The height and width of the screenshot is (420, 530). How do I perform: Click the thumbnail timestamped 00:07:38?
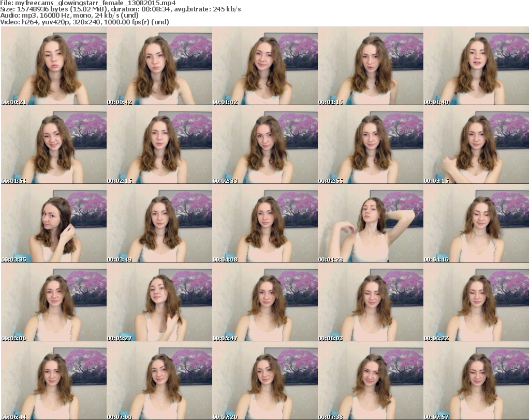[x=371, y=381]
